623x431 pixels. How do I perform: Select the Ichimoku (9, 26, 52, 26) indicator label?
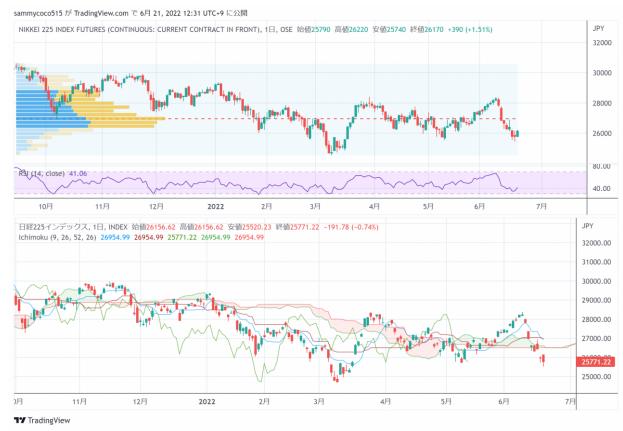57,237
